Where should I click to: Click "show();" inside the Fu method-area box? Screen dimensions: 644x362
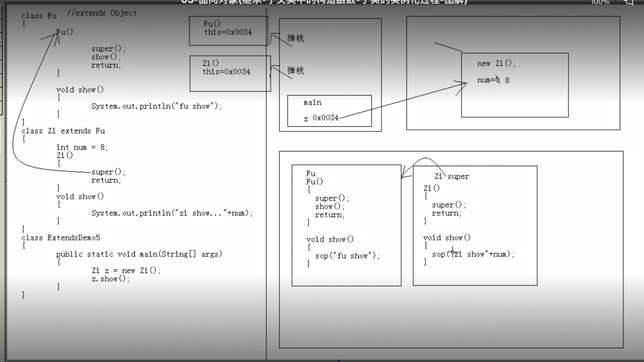[330, 207]
